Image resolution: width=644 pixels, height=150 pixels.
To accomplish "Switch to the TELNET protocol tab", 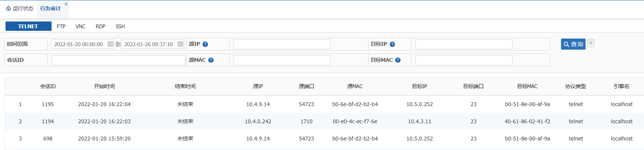I will tap(28, 26).
